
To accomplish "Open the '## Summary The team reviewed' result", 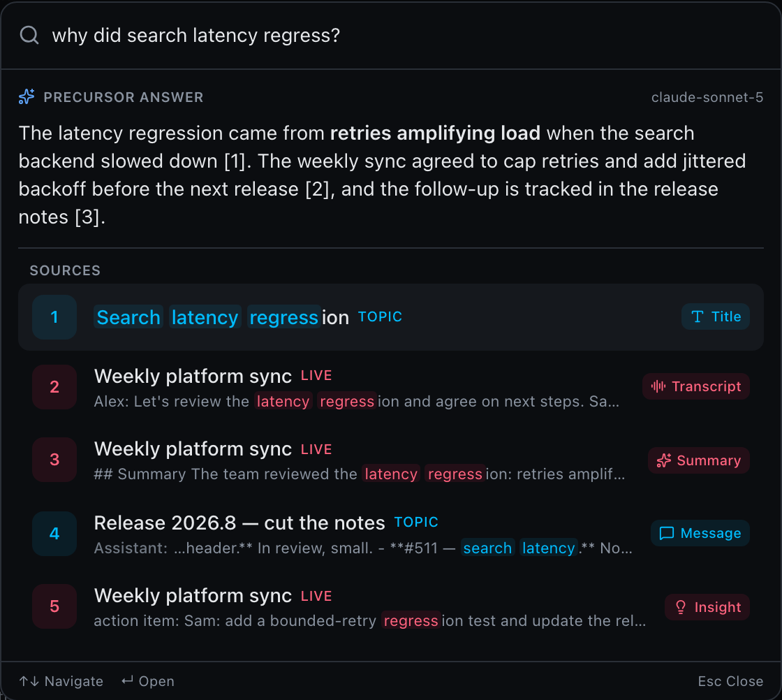I will click(x=391, y=460).
